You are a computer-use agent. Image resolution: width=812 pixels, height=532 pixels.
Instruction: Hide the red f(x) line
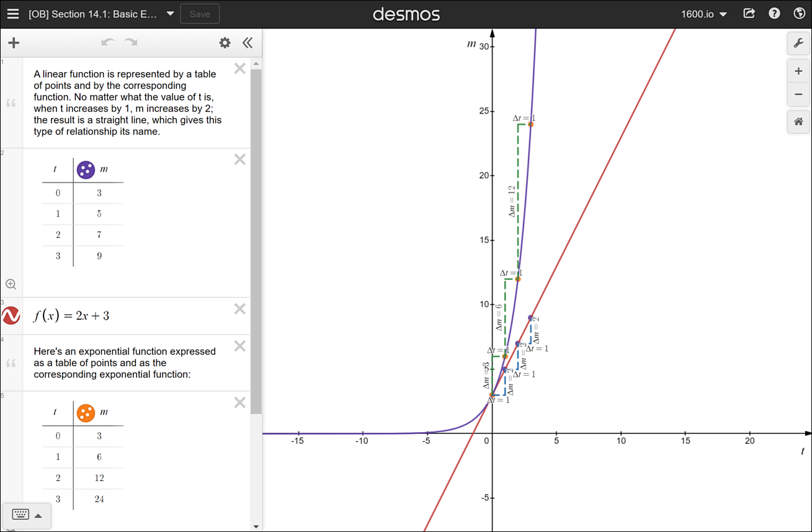11,316
